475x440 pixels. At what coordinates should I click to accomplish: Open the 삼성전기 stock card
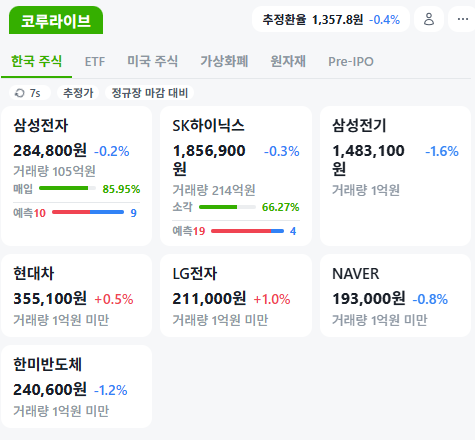point(395,176)
